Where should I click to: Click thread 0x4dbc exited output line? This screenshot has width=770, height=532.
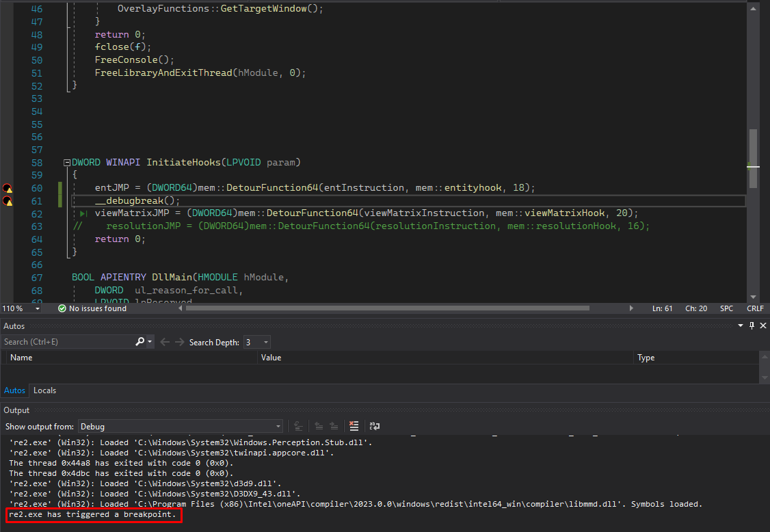click(x=121, y=473)
